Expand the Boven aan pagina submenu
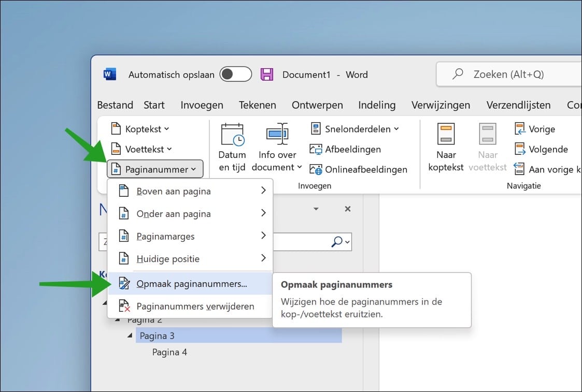582x392 pixels. [173, 191]
